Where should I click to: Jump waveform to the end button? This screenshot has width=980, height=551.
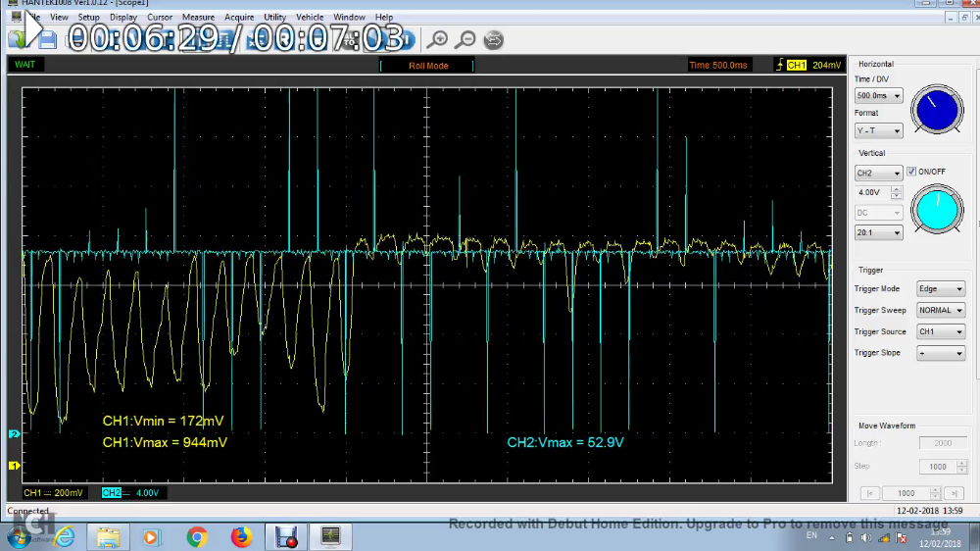pyautogui.click(x=953, y=493)
